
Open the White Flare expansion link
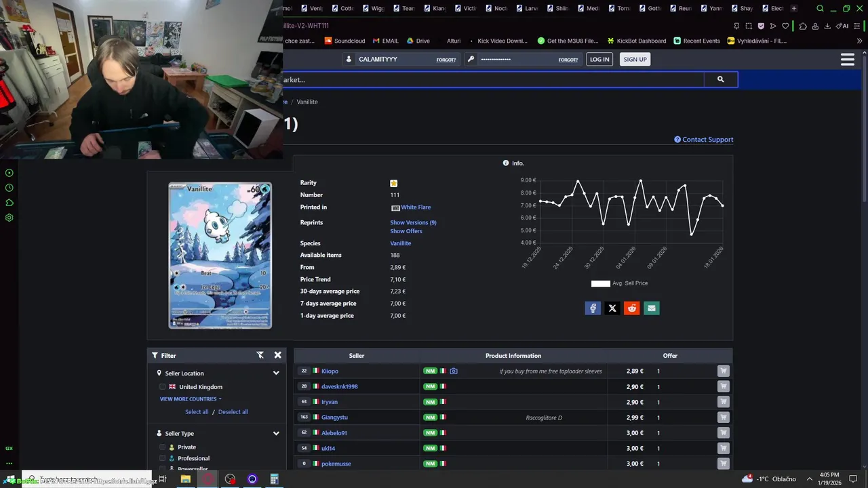point(416,207)
